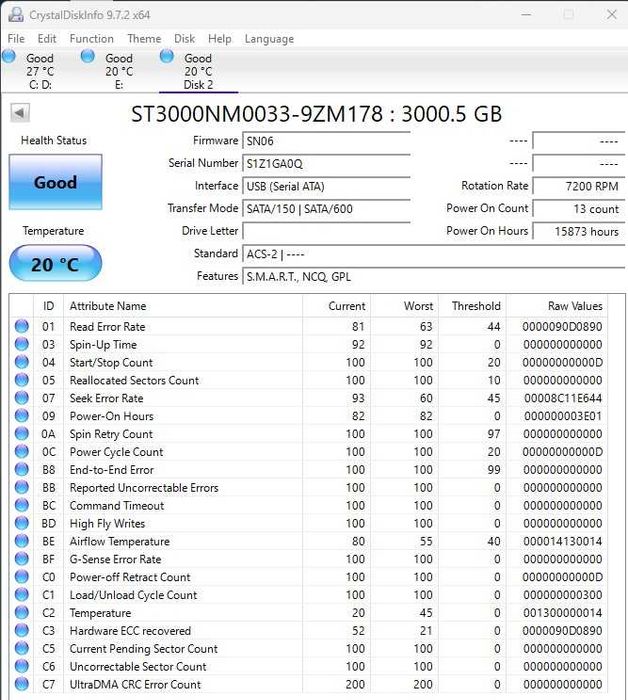This screenshot has height=700, width=628.
Task: Click the ID column header
Action: (x=49, y=306)
